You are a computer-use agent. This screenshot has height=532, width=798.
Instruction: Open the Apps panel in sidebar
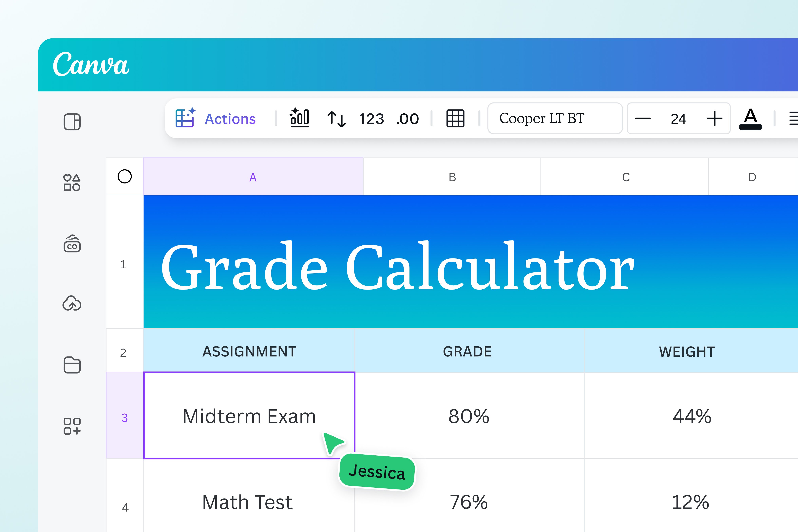[72, 426]
